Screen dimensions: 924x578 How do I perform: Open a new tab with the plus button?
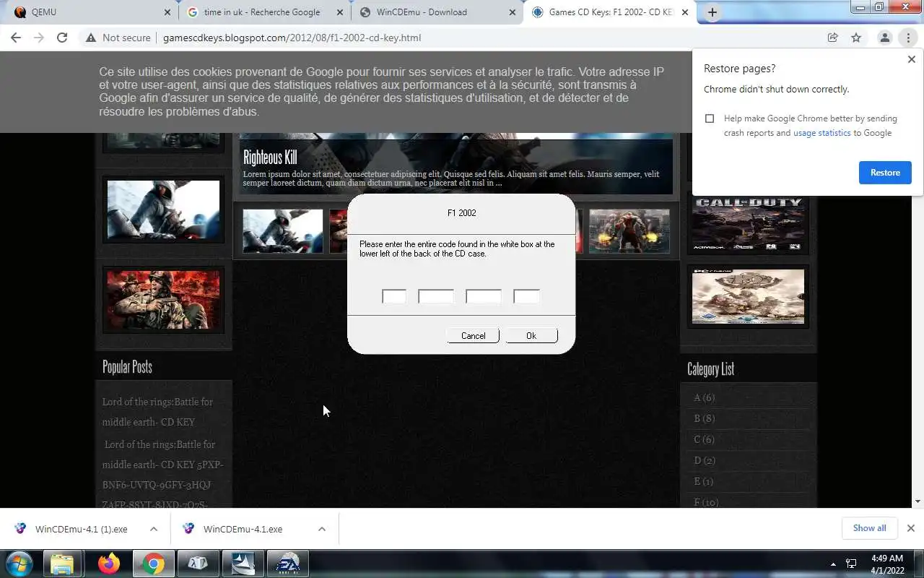[712, 12]
